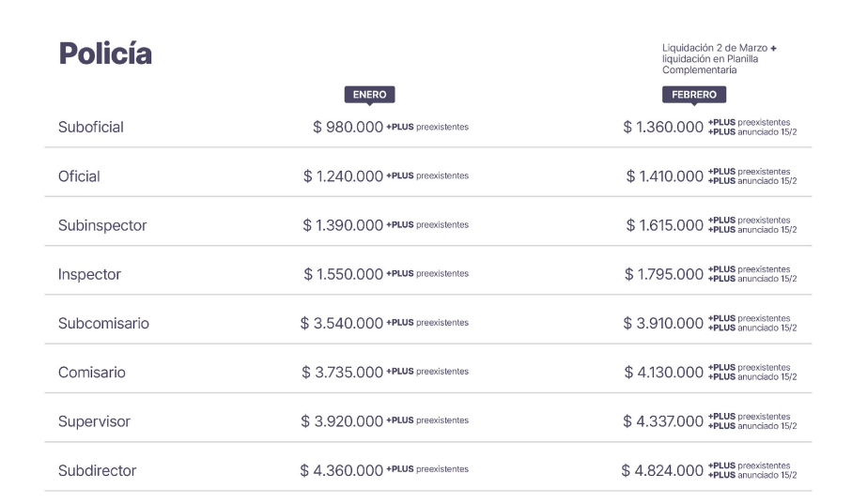This screenshot has height=504, width=852.
Task: Click the $ 3.540.000 Subcomisario amount
Action: (342, 323)
